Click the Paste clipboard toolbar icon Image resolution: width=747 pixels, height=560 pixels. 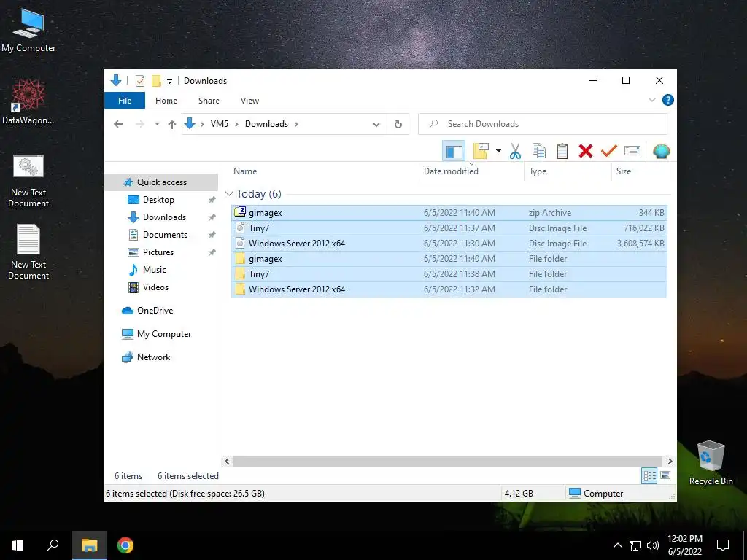click(562, 151)
